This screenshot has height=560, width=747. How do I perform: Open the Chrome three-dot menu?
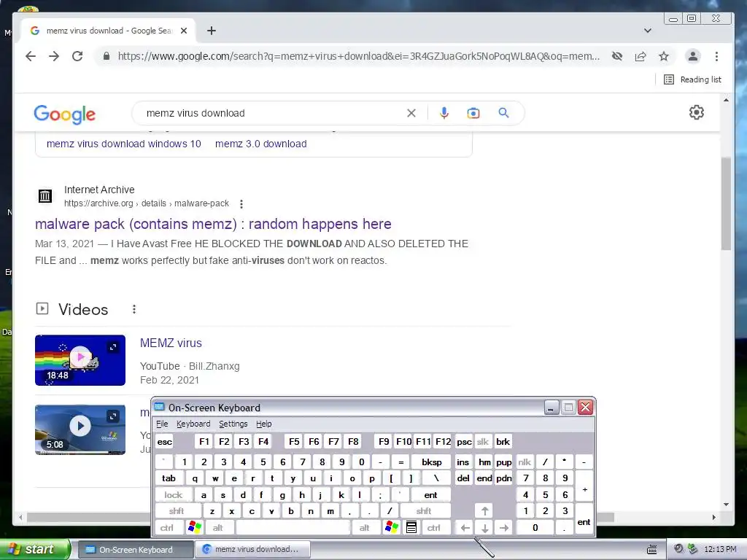[716, 56]
